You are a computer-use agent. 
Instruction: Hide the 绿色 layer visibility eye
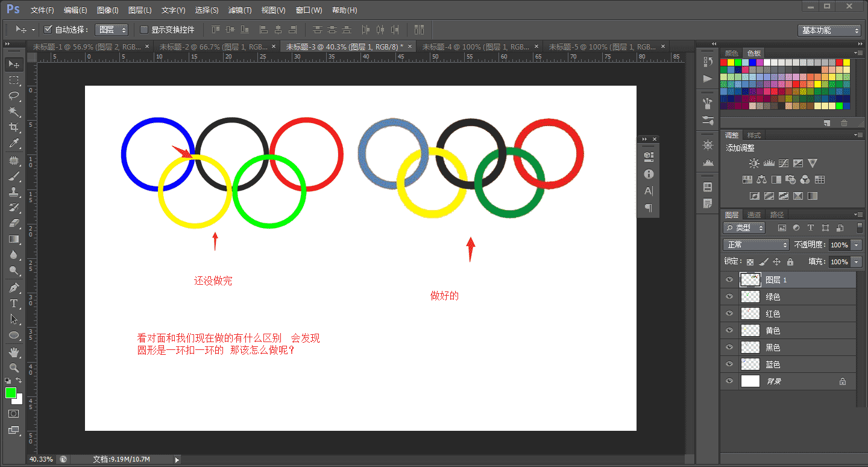(x=729, y=296)
